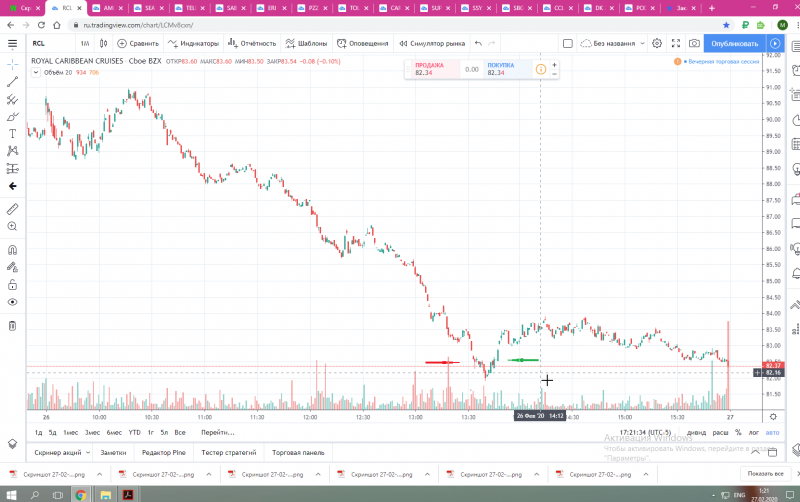Select the ruler measure tool

[12, 209]
